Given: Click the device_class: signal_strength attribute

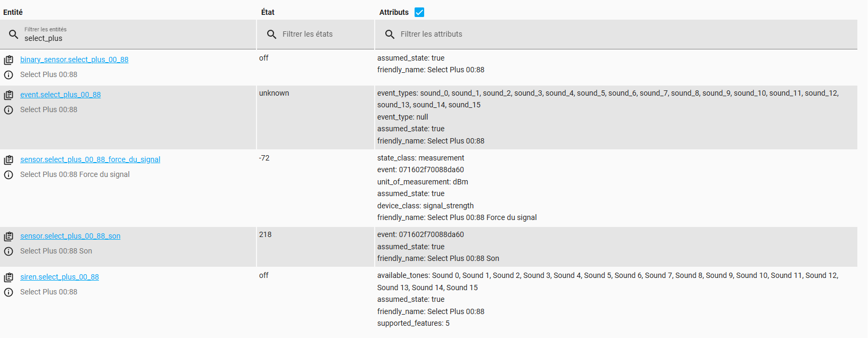Looking at the screenshot, I should (x=425, y=206).
